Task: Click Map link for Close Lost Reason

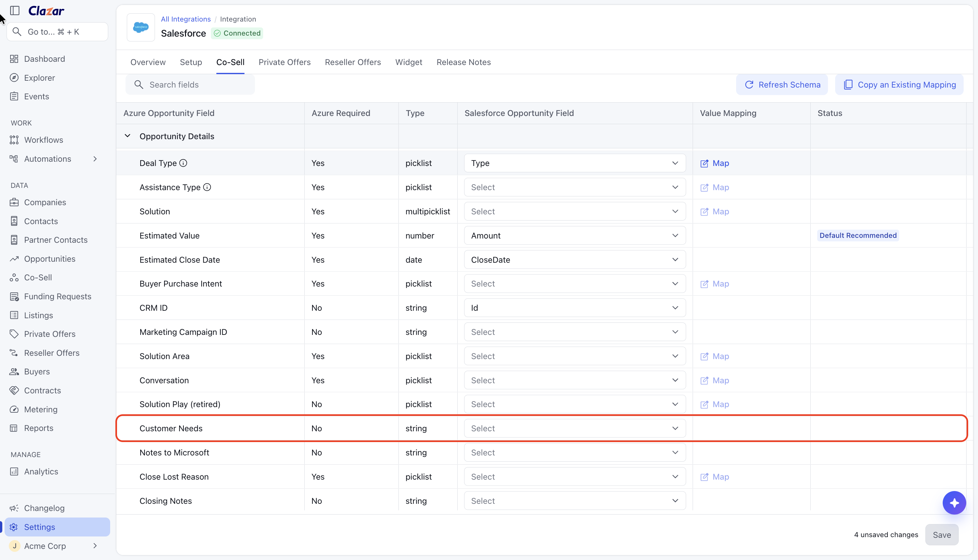Action: click(715, 477)
